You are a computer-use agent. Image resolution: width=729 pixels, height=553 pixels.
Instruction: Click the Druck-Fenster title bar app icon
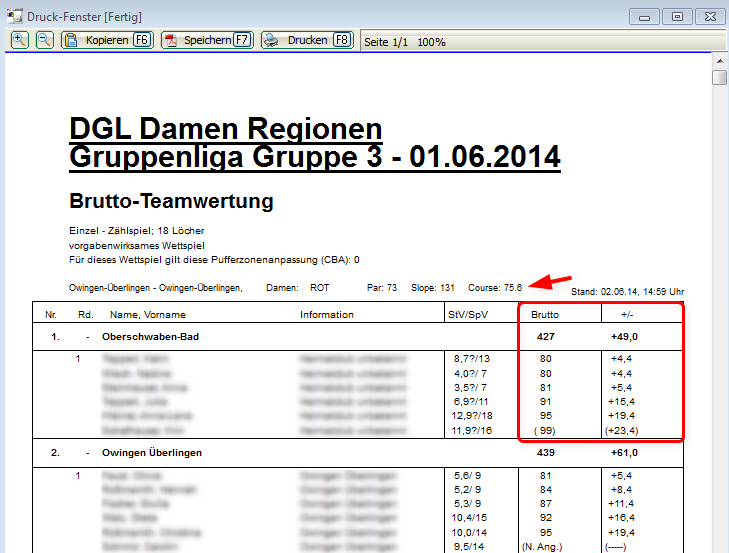(x=14, y=15)
